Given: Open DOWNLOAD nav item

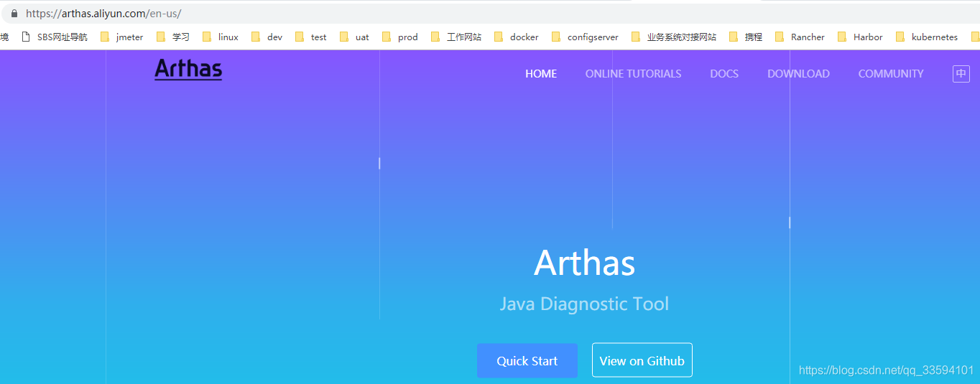Looking at the screenshot, I should [798, 74].
